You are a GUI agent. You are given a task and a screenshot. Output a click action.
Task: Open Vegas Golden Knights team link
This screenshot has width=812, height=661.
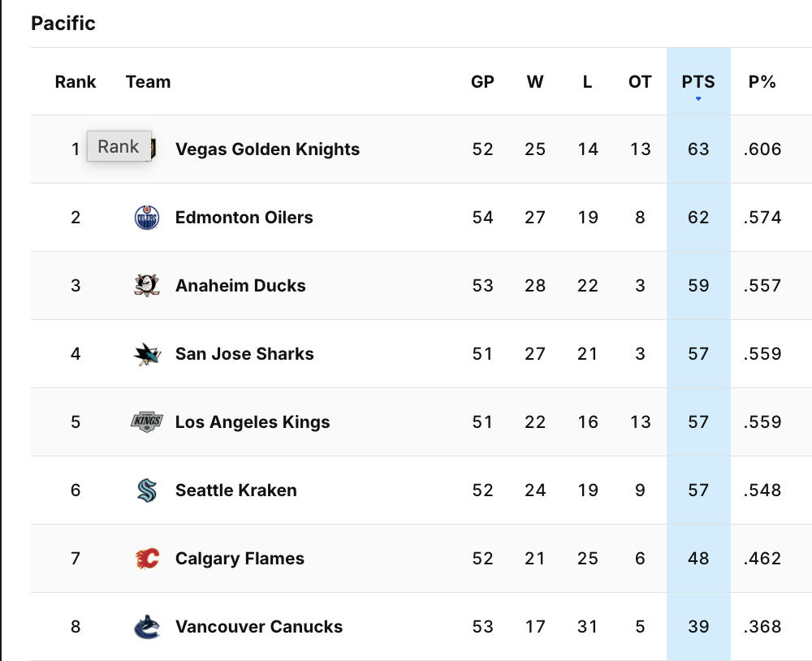tap(267, 149)
